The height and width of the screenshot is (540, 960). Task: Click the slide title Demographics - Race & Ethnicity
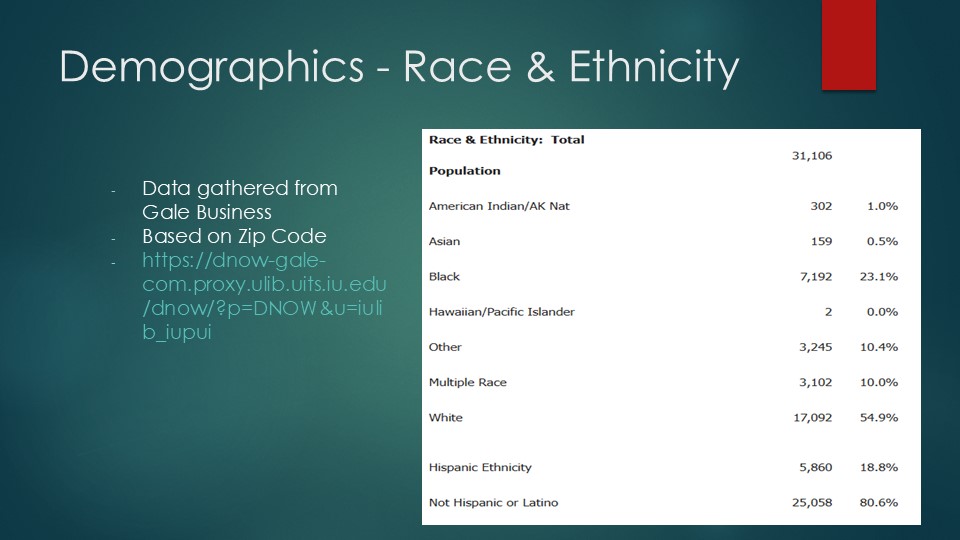click(x=399, y=67)
